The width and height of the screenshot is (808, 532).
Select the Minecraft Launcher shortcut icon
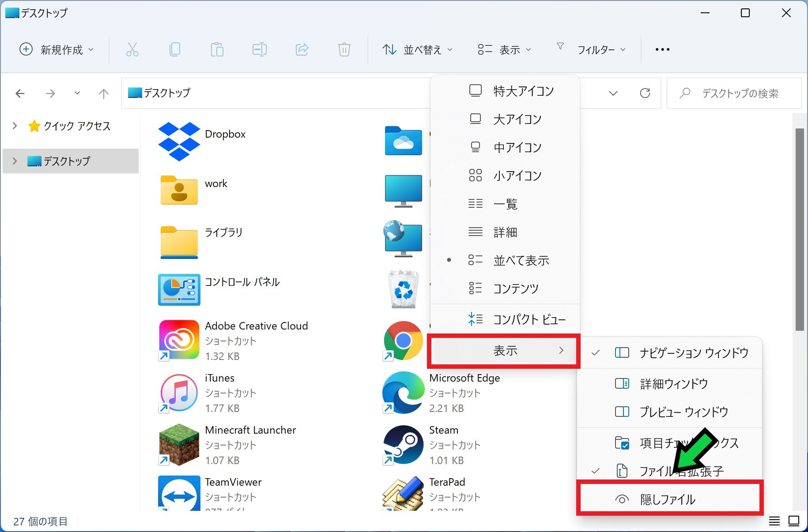point(179,445)
